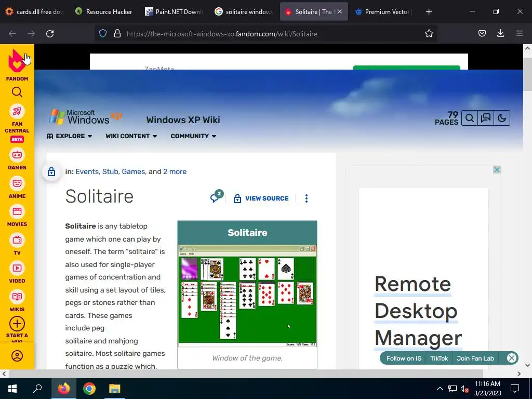Open the Stub category link
Viewport: 532px width, 399px height.
(110, 171)
